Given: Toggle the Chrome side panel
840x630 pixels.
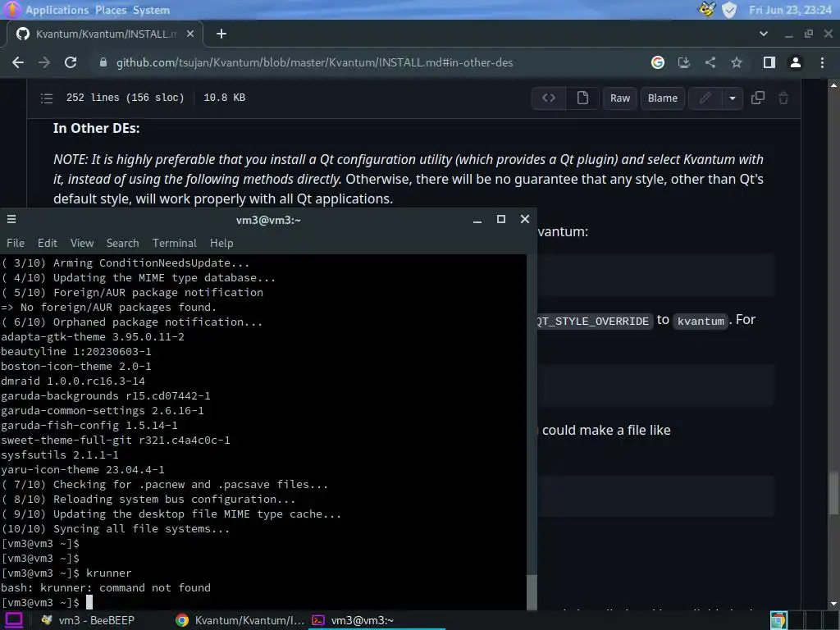Looking at the screenshot, I should pyautogui.click(x=769, y=62).
